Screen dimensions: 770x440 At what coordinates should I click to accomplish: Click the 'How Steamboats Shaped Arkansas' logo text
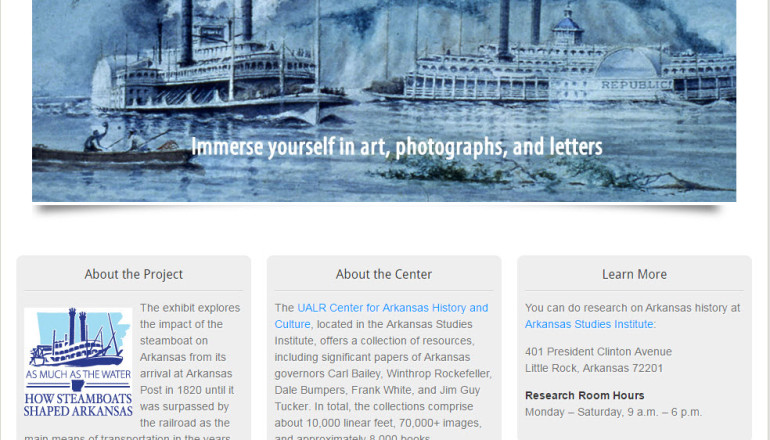pos(78,405)
